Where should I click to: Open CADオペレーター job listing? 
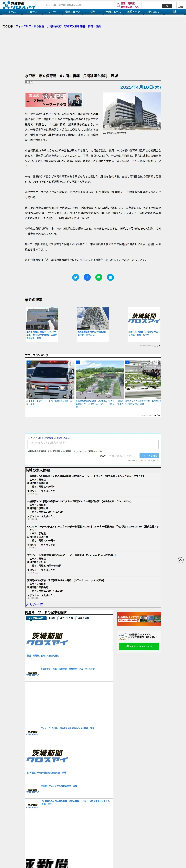tap(93, 528)
